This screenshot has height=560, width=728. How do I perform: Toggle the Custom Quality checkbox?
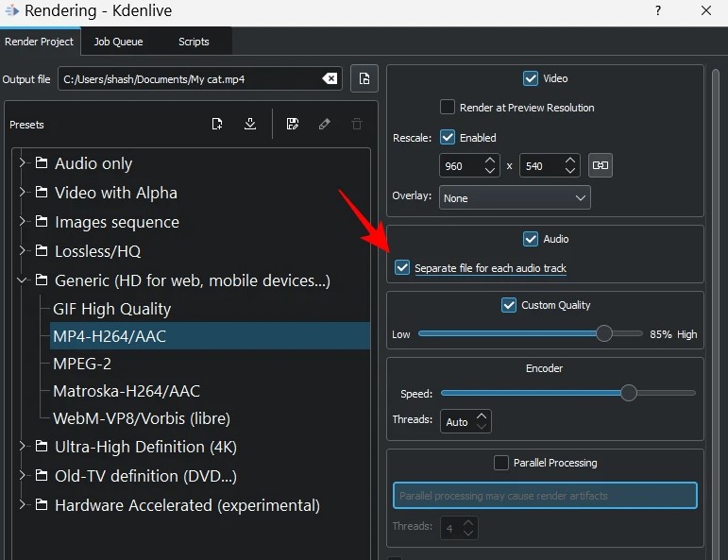(x=509, y=305)
